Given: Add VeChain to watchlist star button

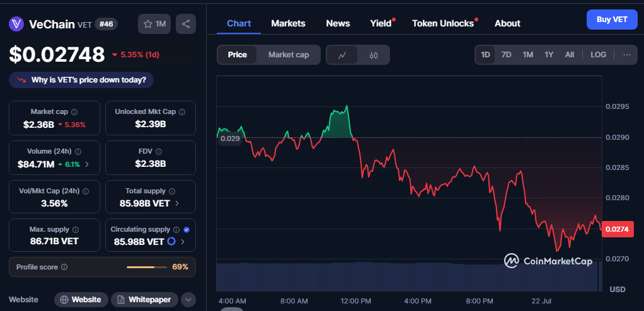Looking at the screenshot, I should (x=154, y=24).
